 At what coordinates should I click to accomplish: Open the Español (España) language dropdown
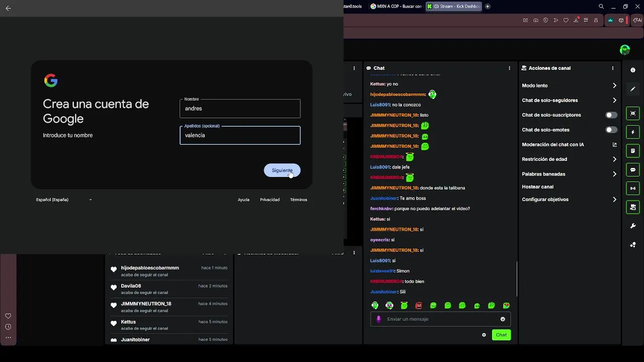pyautogui.click(x=64, y=200)
